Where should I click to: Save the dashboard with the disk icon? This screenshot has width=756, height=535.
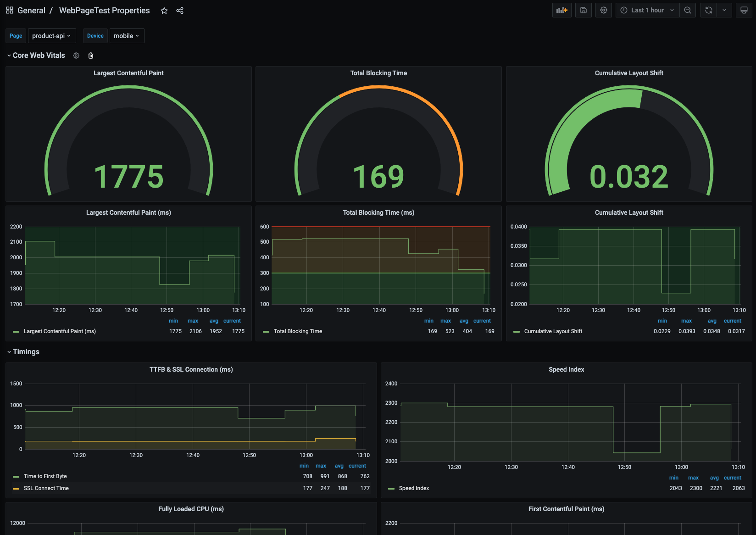pos(584,10)
